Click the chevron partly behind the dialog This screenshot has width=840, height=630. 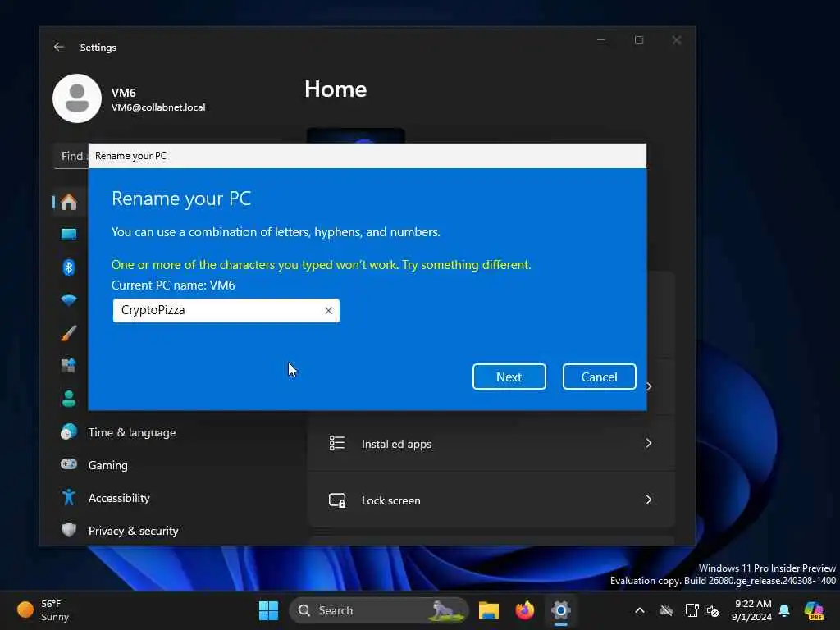(x=650, y=386)
